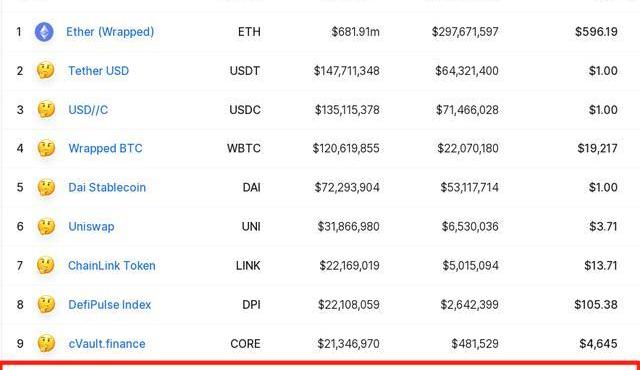Click the thinking emoji icon beside ChainLink Token
The image size is (640, 370).
pos(46,266)
